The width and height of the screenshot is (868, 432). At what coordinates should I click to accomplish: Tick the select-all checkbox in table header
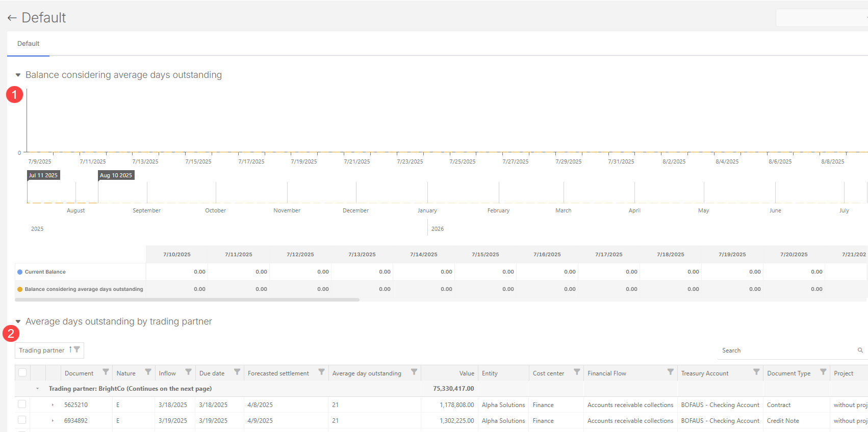tap(22, 373)
